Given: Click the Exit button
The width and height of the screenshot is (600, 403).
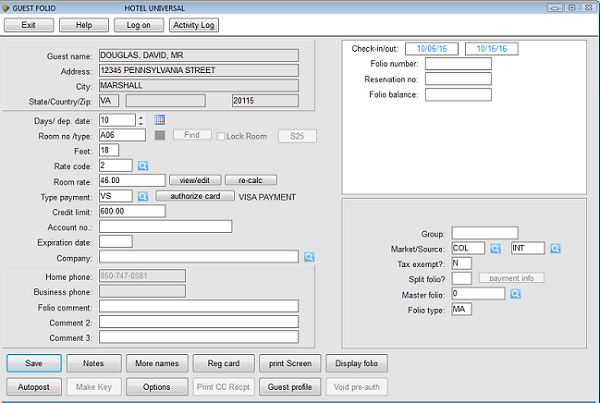Looking at the screenshot, I should [29, 25].
